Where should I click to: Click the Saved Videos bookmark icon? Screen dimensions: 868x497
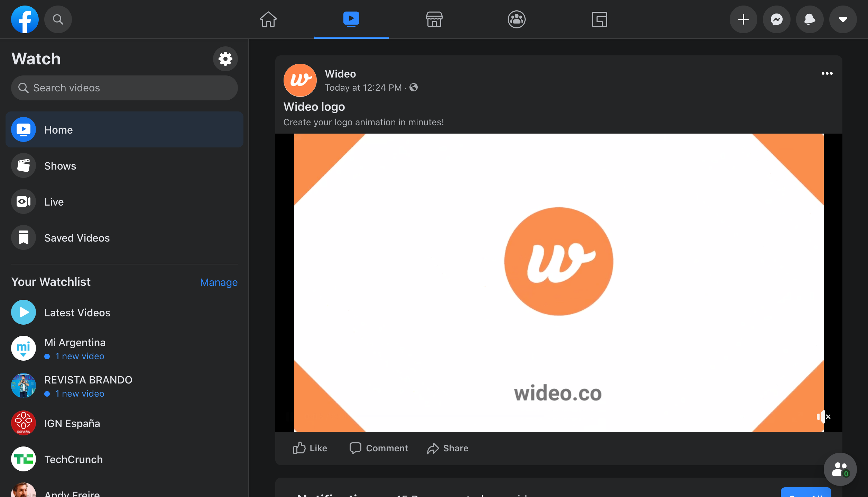pyautogui.click(x=24, y=237)
